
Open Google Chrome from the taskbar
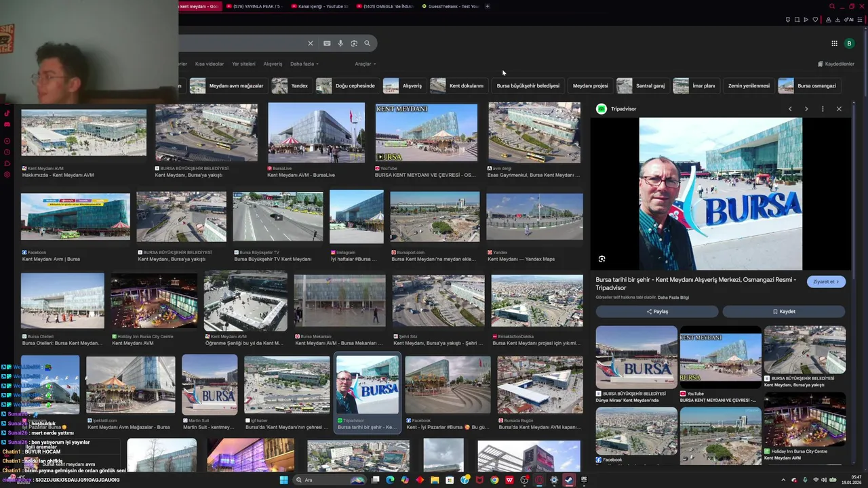click(x=494, y=480)
